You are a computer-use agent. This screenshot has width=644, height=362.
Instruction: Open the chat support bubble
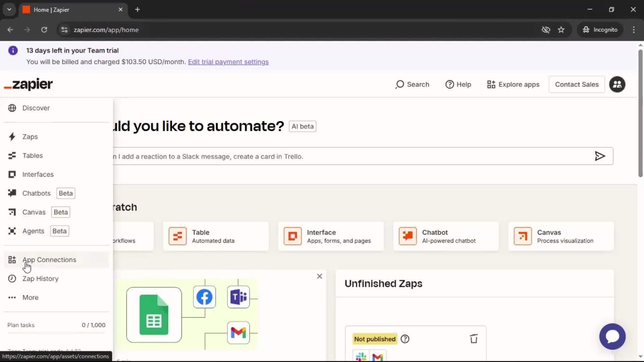[x=612, y=337]
